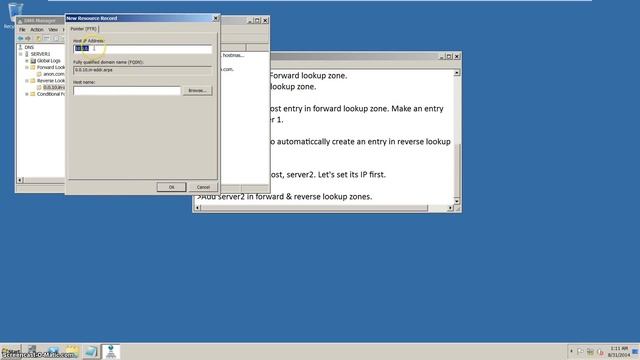The image size is (640, 360).
Task: Select the anon.com zone in tree
Action: [x=53, y=74]
